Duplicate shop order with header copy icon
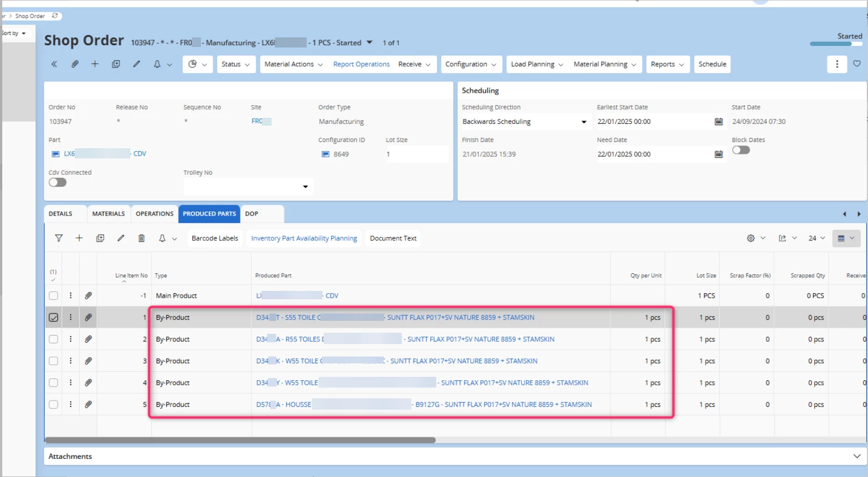Screen dimensions: 868x477 [116, 65]
